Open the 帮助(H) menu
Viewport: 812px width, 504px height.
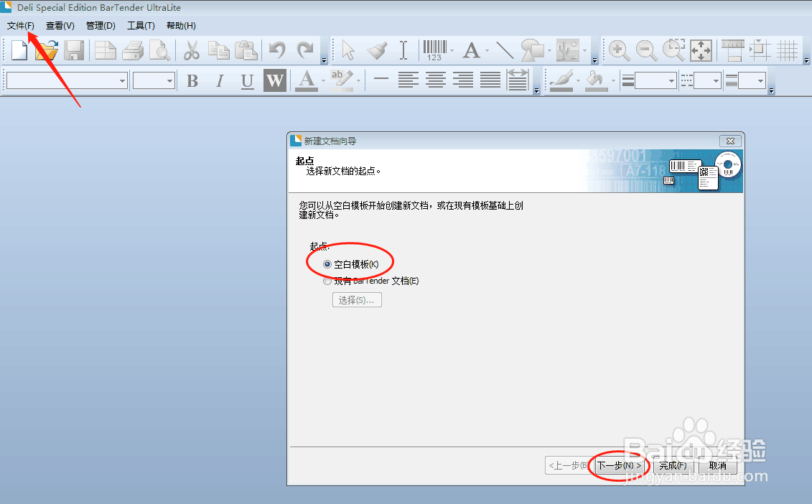coord(181,25)
